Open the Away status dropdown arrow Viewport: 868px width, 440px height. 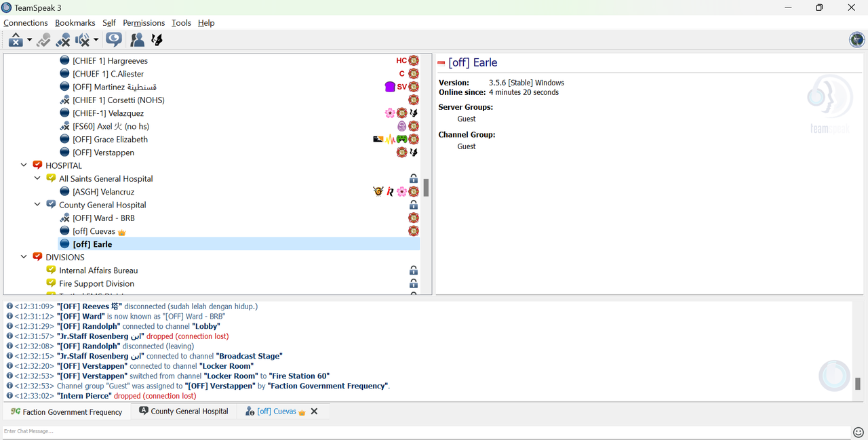pos(30,41)
